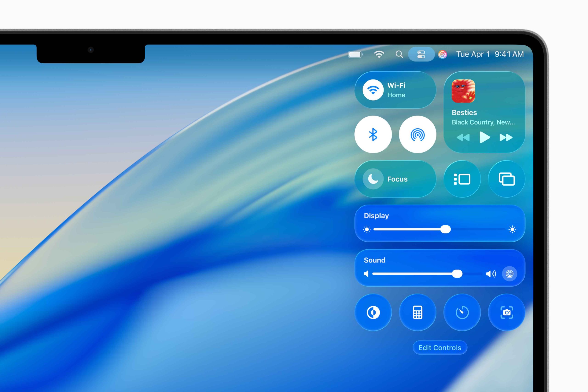Click the Edit Controls button
Image resolution: width=588 pixels, height=392 pixels.
point(440,347)
